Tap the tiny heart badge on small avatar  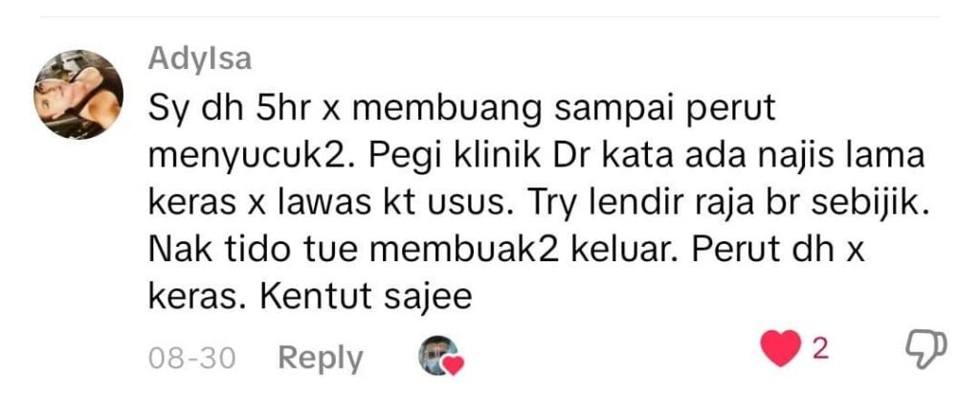point(453,365)
